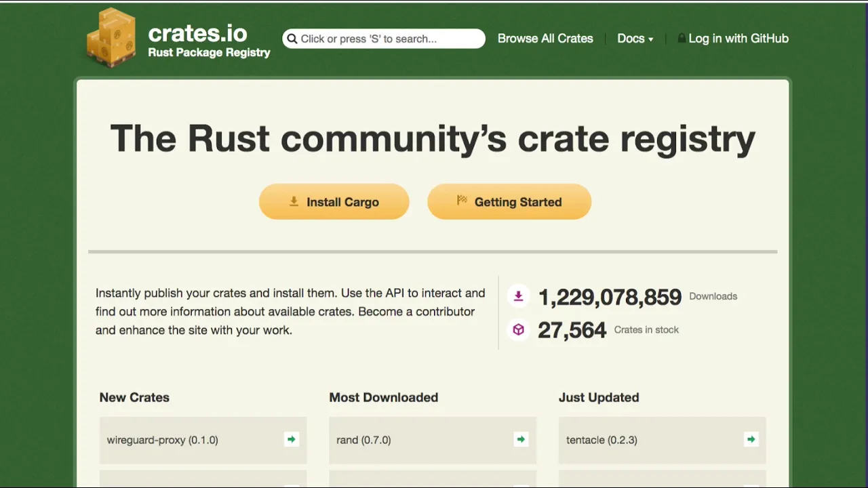868x488 pixels.
Task: Log in with GitHub
Action: coord(733,39)
